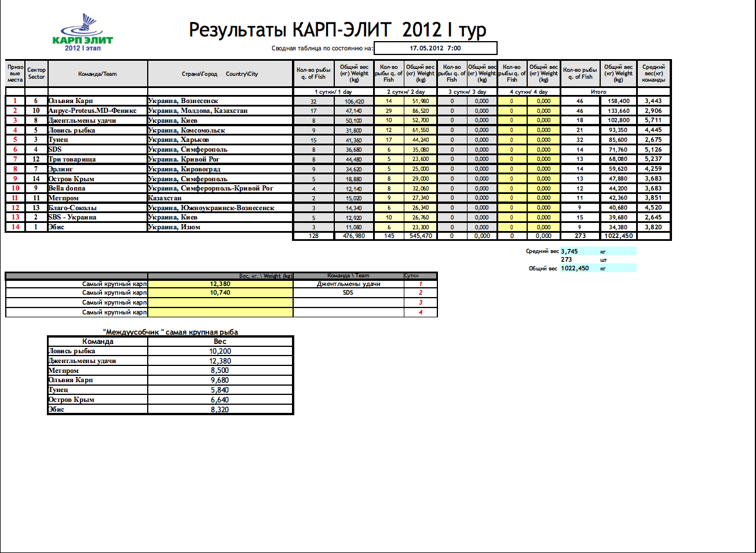This screenshot has height=553, width=756.
Task: Select the 1 сутки/ 1 day subheader
Action: 333,91
